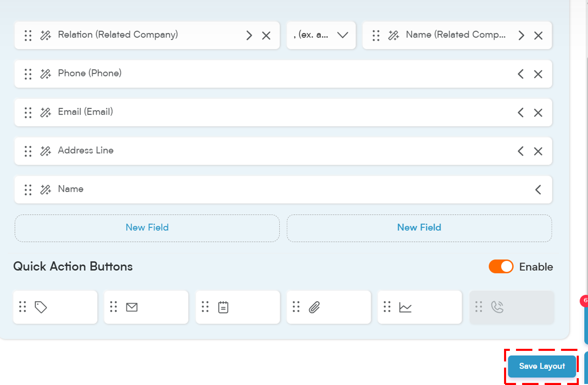Grab the drag handle of the clipboard action
Screen dimensions: 588x385
tap(205, 307)
